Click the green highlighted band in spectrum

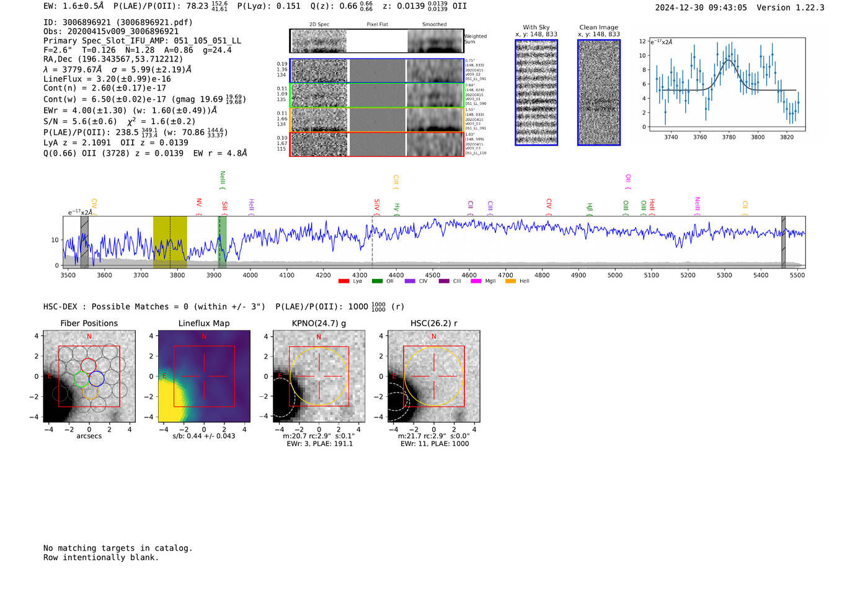point(222,242)
